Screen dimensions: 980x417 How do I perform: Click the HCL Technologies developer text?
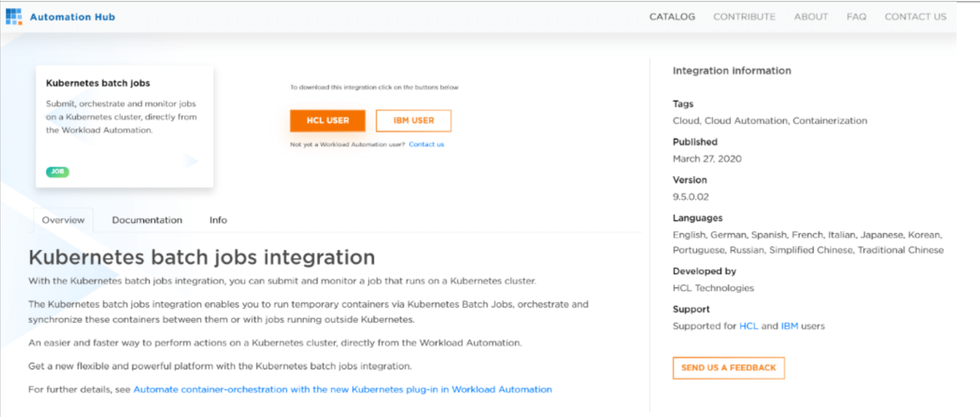tap(713, 288)
